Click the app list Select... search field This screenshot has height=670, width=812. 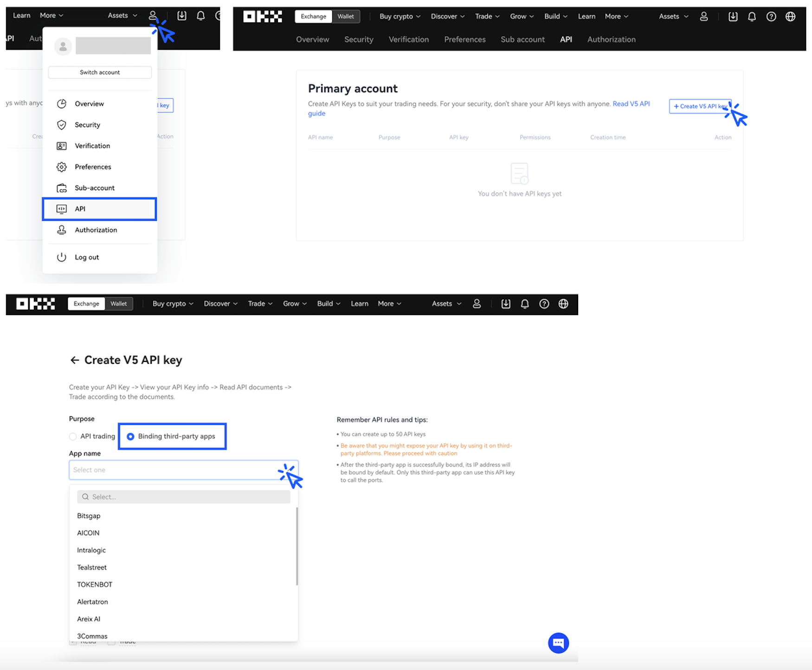(184, 497)
